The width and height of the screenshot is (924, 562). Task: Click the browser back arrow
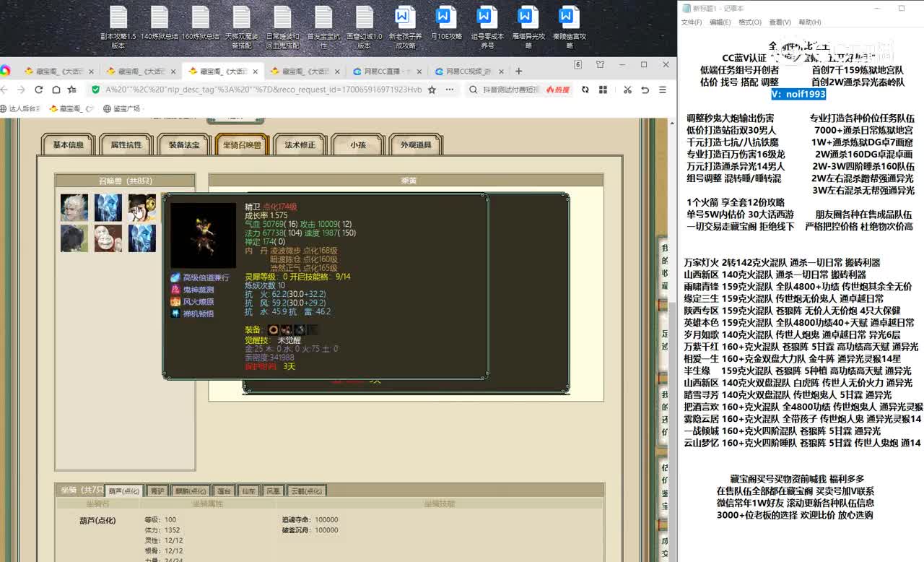click(x=4, y=90)
